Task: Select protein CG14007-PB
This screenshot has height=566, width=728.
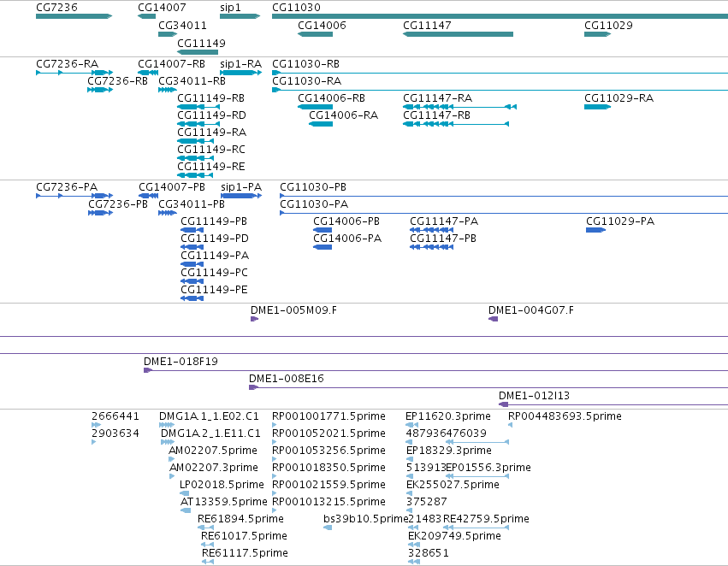Action: 148,196
